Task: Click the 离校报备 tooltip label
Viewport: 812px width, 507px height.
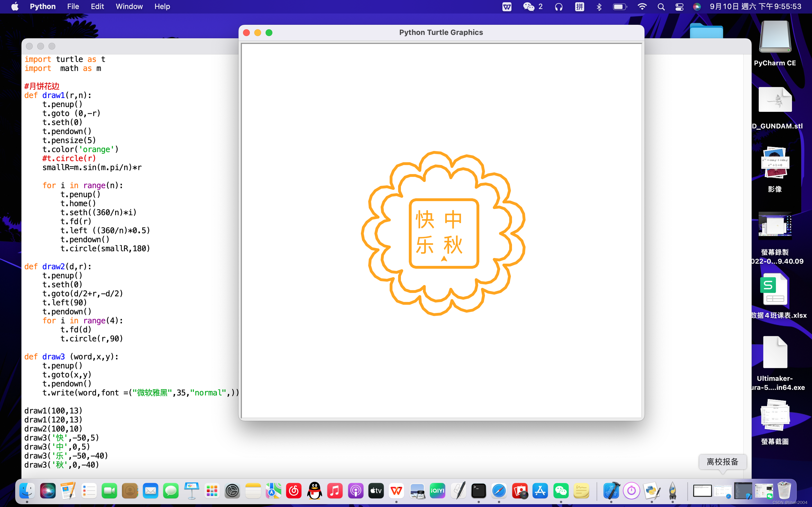Action: [x=722, y=462]
